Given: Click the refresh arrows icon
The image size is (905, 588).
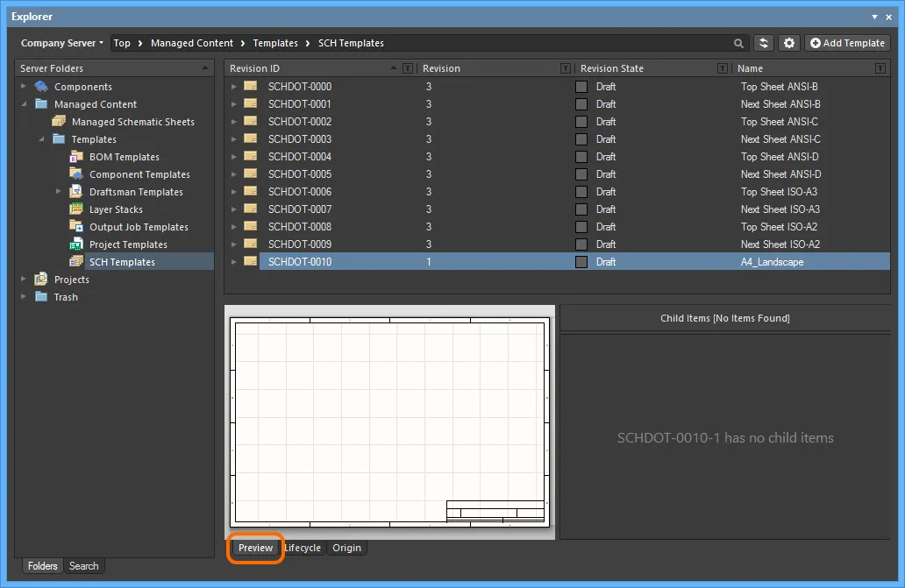Looking at the screenshot, I should tap(764, 43).
